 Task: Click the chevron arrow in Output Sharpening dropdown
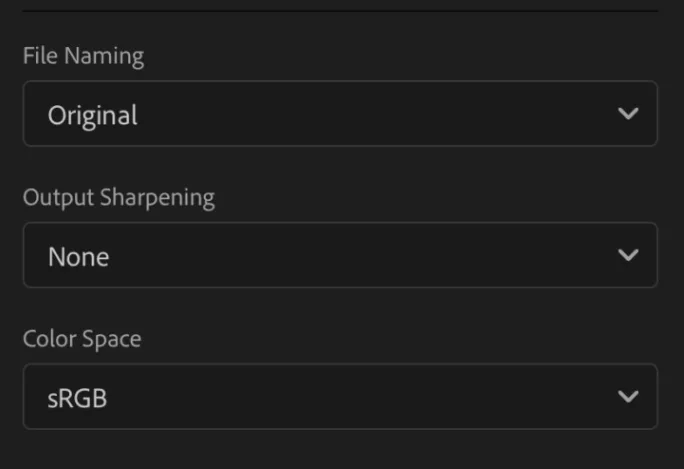click(628, 255)
